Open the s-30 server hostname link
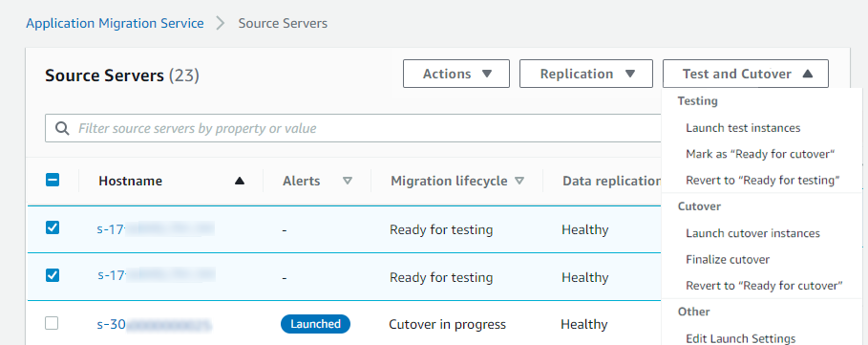The width and height of the screenshot is (868, 345). [154, 325]
